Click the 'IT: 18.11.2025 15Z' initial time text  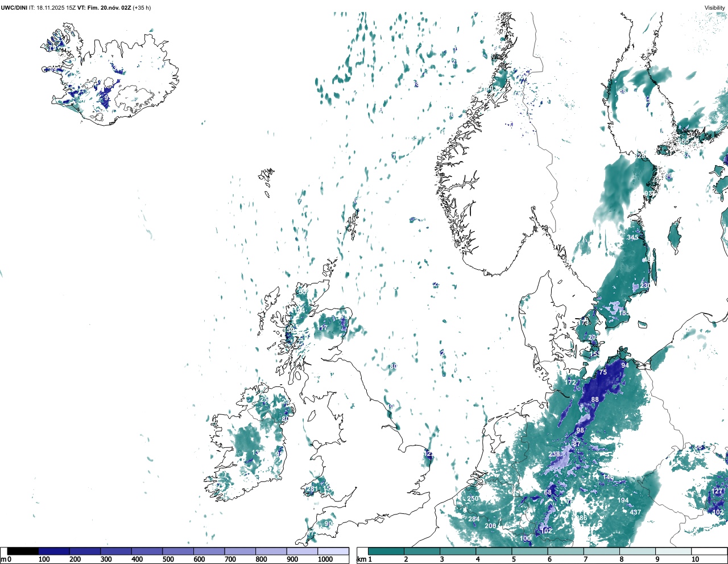(52, 7)
